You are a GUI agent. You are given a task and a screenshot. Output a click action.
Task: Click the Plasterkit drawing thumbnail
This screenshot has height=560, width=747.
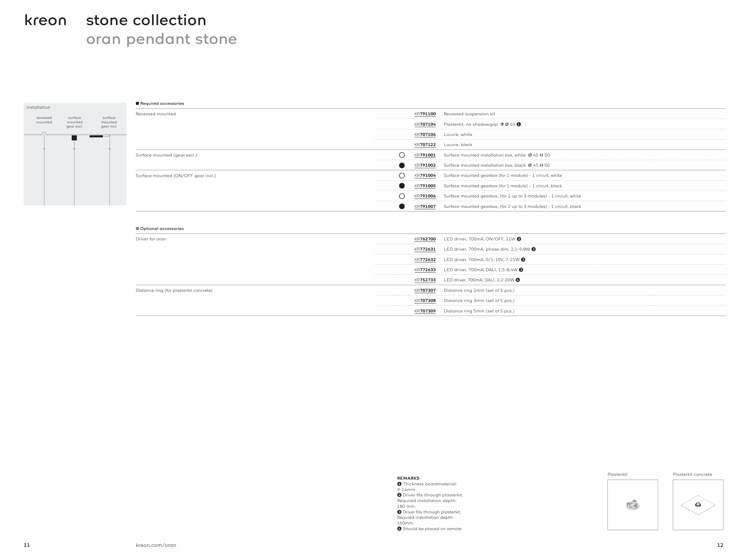coord(633,505)
